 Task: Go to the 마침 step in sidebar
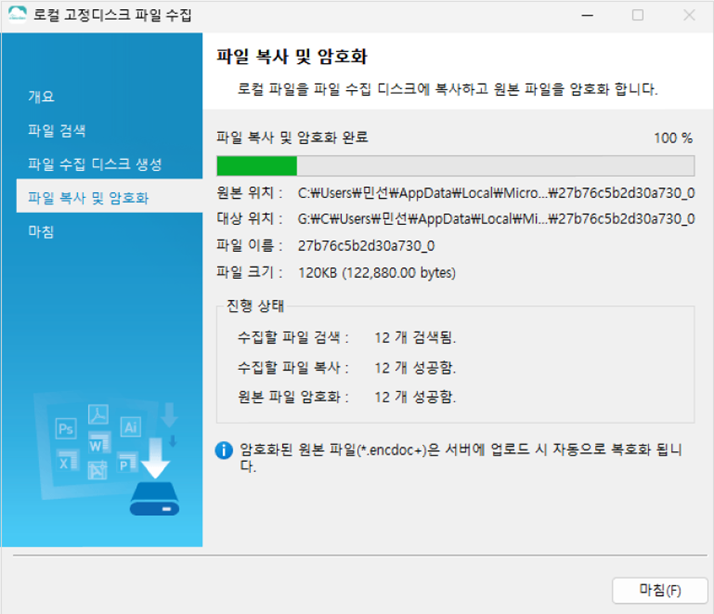coord(41,231)
